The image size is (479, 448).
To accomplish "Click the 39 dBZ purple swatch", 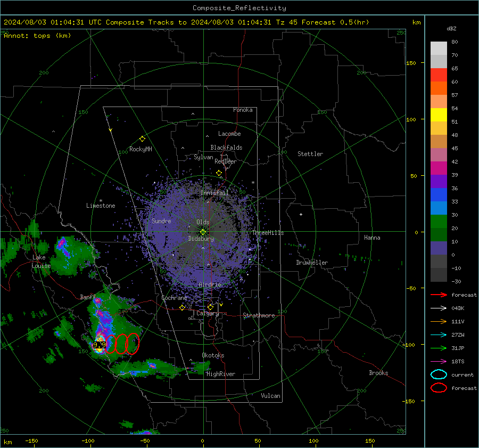I will click(439, 182).
